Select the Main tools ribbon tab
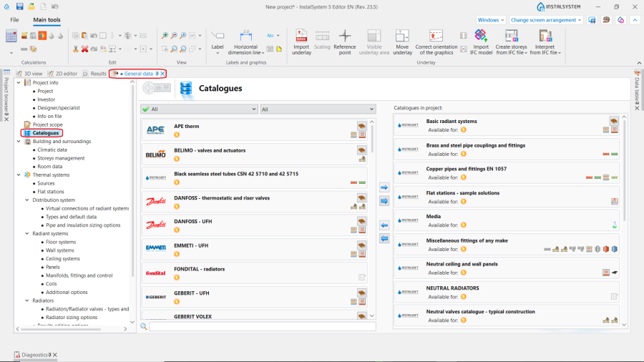The image size is (644, 362). click(47, 20)
